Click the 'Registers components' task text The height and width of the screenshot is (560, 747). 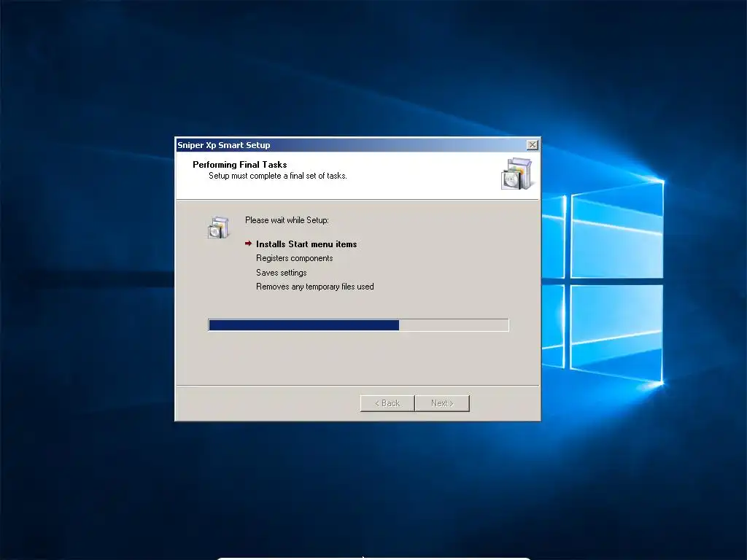coord(295,258)
